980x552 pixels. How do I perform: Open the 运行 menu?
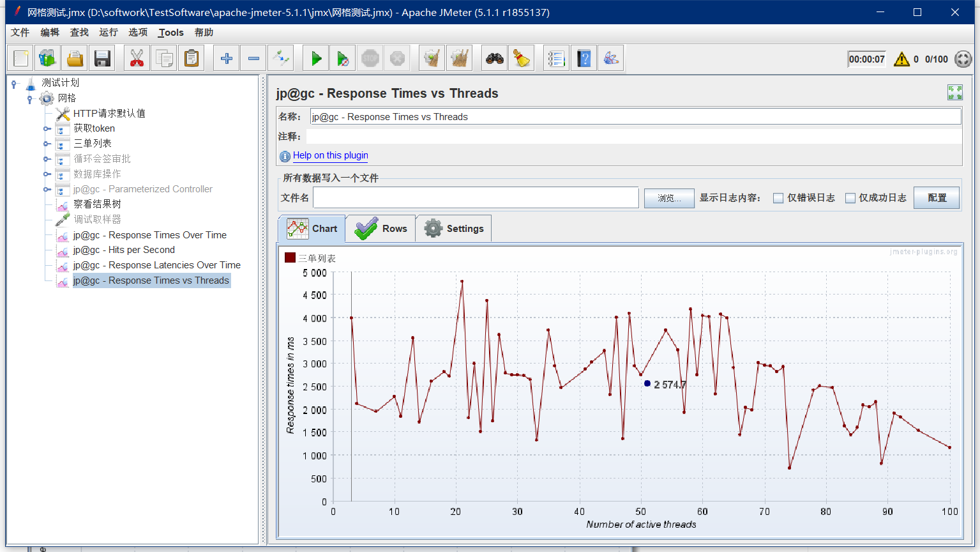pyautogui.click(x=109, y=33)
